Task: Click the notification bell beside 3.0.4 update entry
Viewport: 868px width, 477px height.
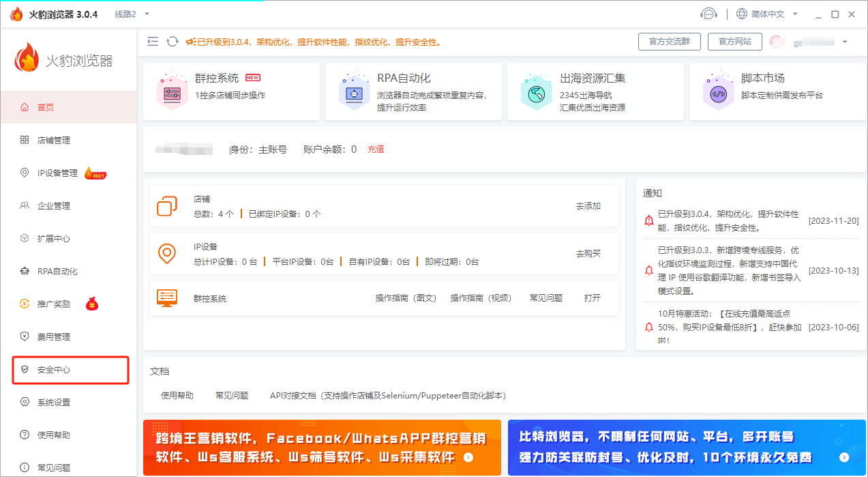Action: point(648,220)
